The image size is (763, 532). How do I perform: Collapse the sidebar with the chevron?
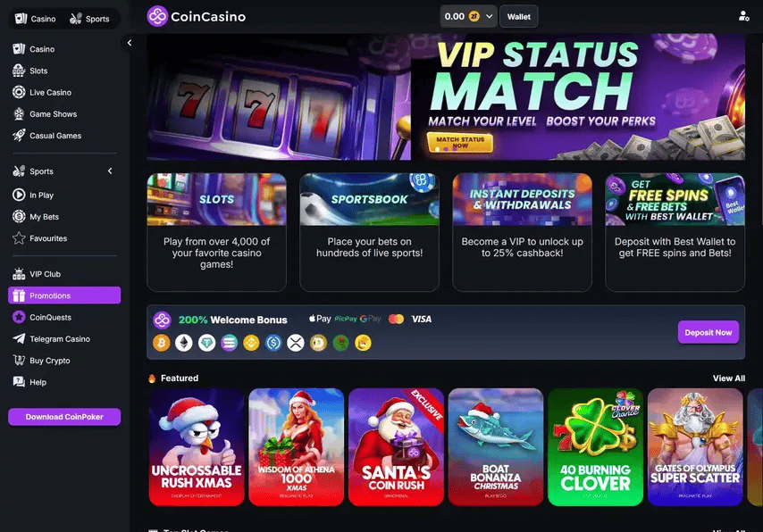coord(129,43)
